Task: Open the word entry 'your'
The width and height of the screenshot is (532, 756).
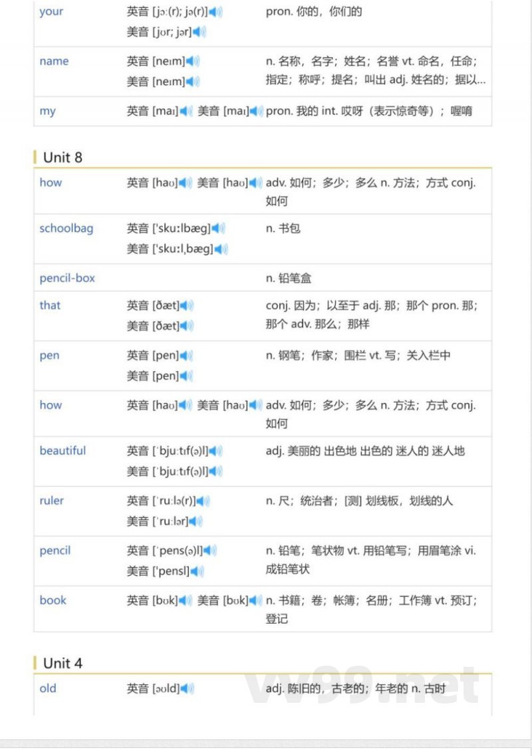Action: coord(51,12)
